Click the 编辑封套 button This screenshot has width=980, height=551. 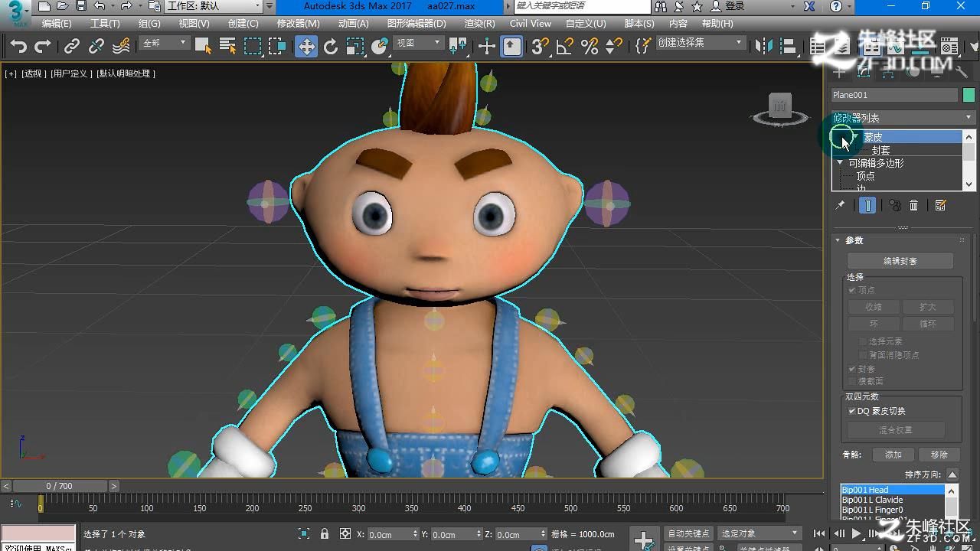pyautogui.click(x=900, y=261)
